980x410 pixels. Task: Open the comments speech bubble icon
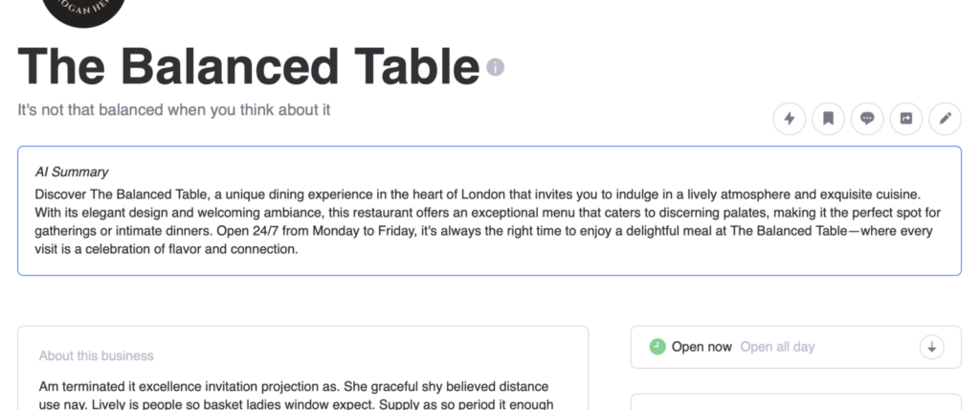point(867,119)
